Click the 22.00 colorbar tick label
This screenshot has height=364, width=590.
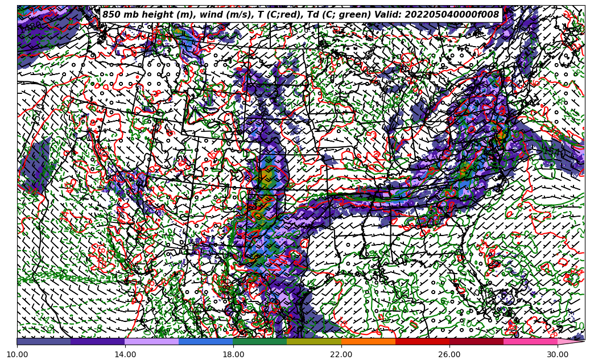click(341, 354)
